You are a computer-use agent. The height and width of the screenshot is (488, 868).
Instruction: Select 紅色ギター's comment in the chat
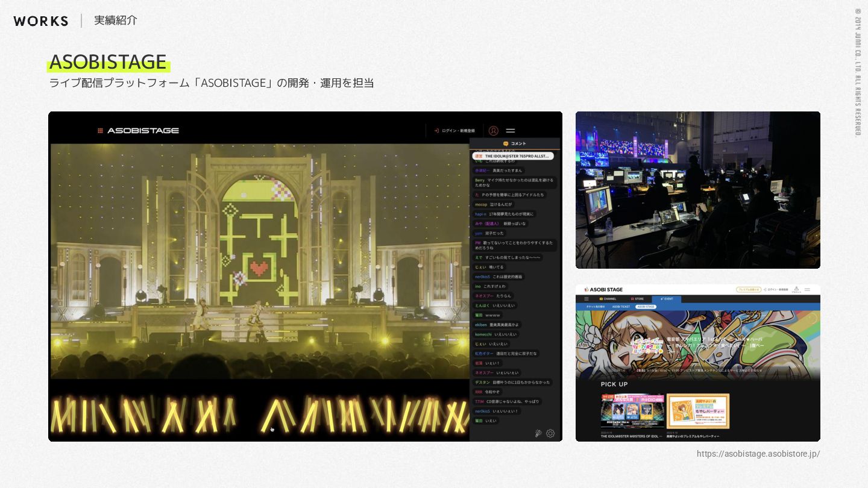506,354
